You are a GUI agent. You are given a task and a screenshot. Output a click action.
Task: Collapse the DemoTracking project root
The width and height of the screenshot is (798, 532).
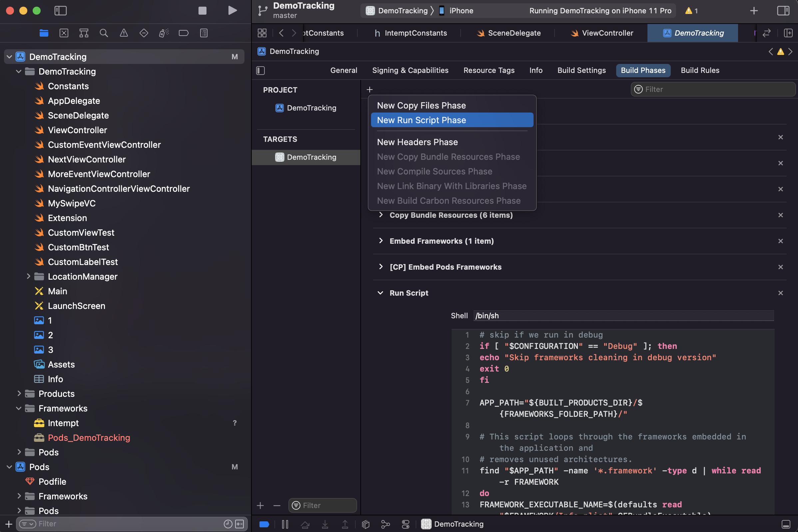10,57
